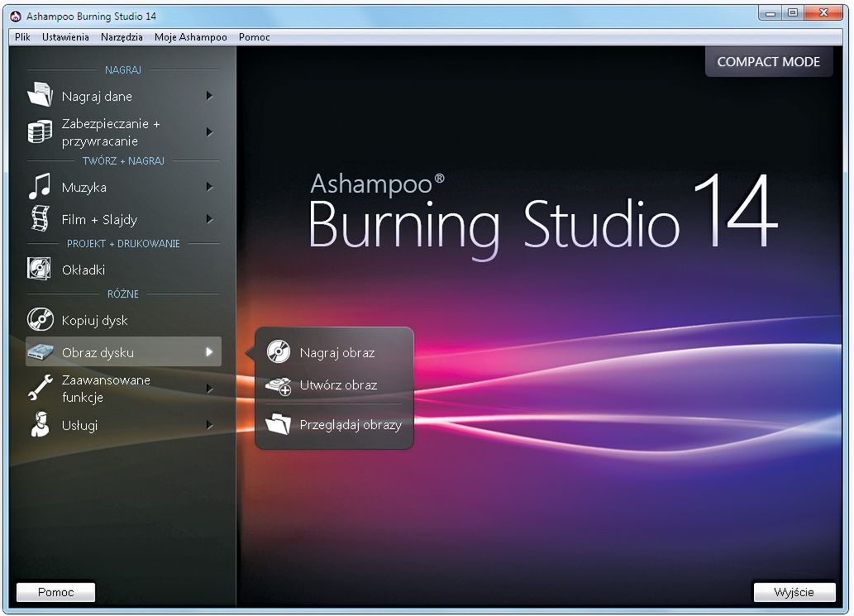854x616 pixels.
Task: Switch to COMPACT MODE
Action: pos(768,61)
